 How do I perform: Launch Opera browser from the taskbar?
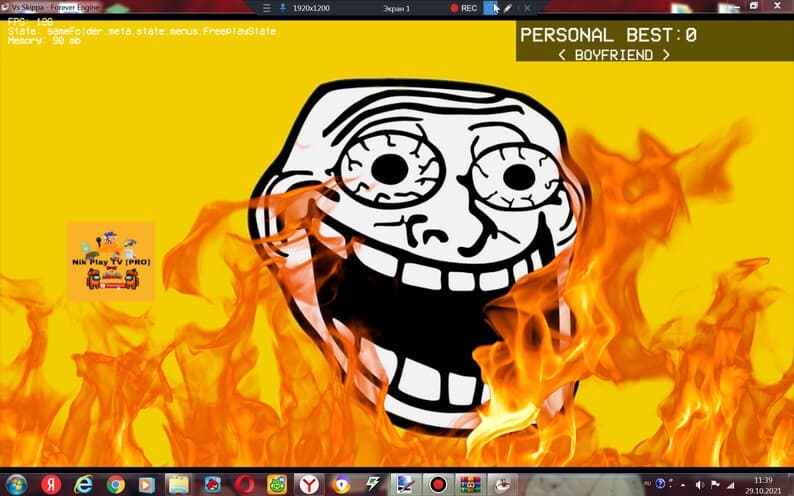pos(245,484)
